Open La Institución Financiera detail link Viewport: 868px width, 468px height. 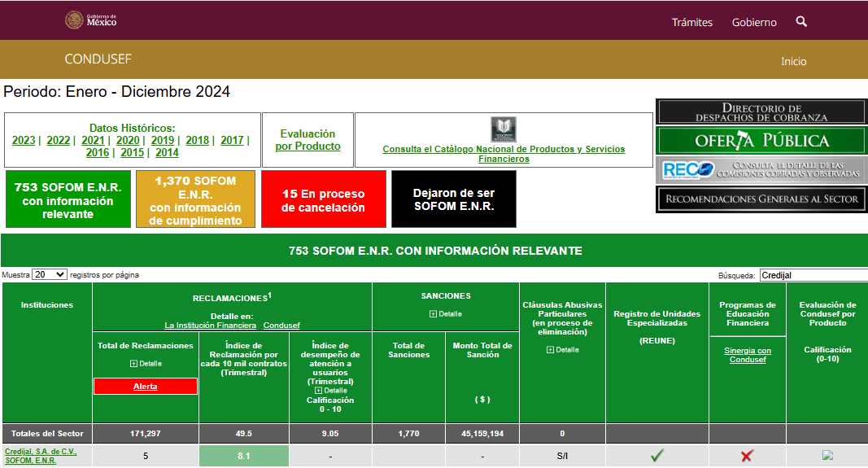(x=211, y=326)
